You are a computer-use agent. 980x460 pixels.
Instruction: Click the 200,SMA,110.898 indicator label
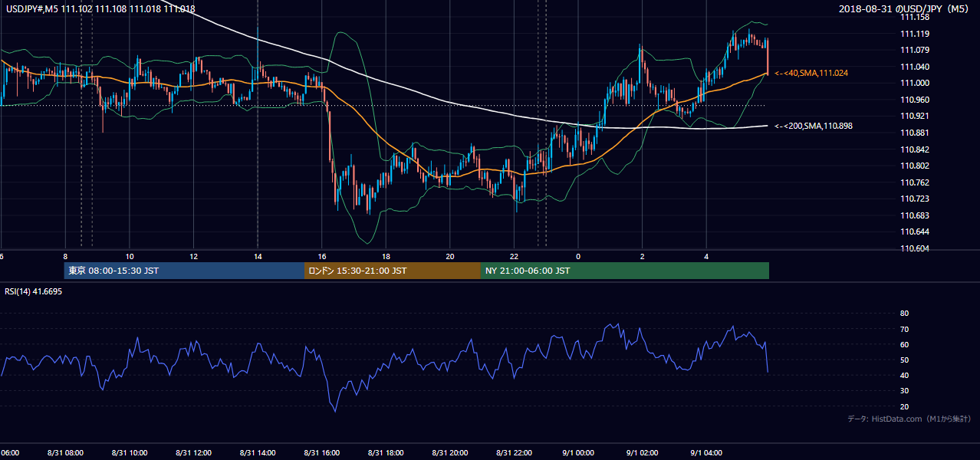(x=814, y=126)
